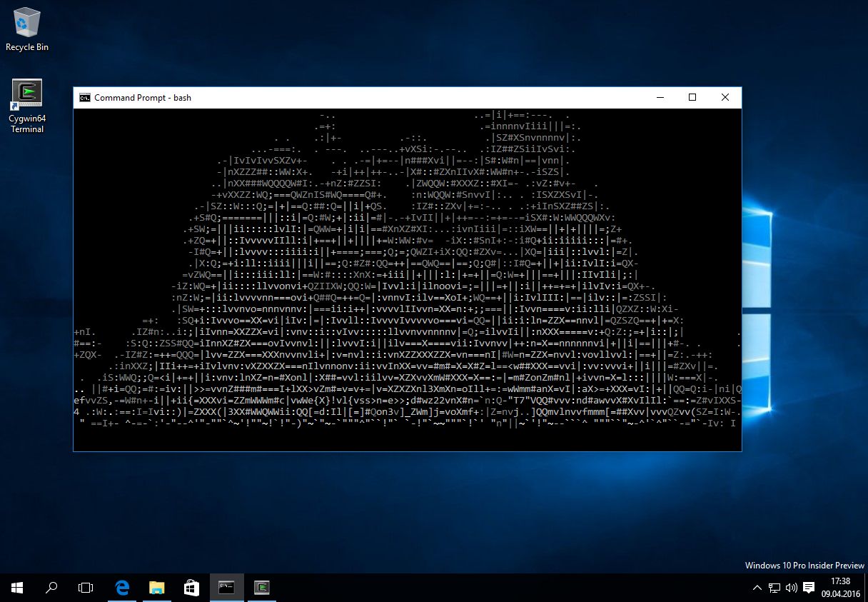Select the Cygwin64 Terminal desktop shortcut

pyautogui.click(x=27, y=106)
